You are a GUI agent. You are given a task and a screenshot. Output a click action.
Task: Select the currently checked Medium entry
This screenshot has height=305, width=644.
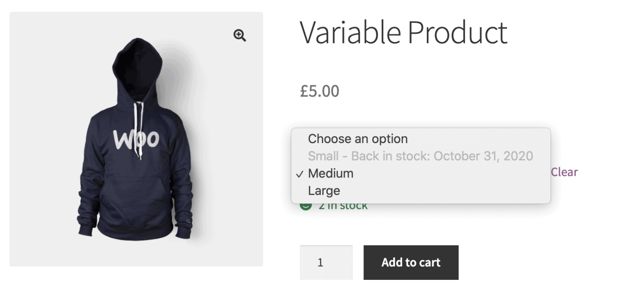331,173
